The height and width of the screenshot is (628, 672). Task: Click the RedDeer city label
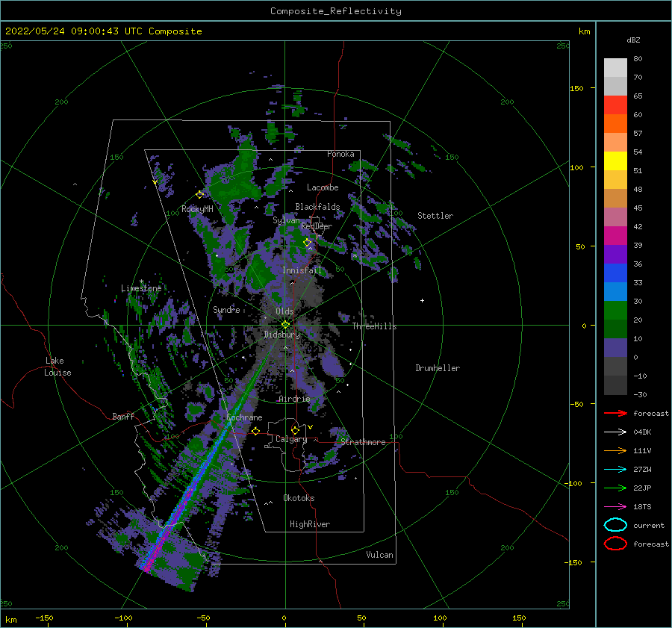317,226
